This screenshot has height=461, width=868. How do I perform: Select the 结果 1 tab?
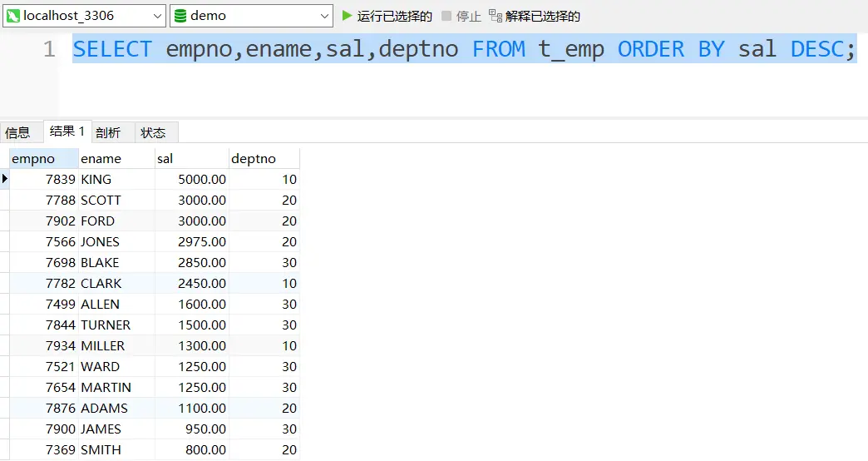67,131
